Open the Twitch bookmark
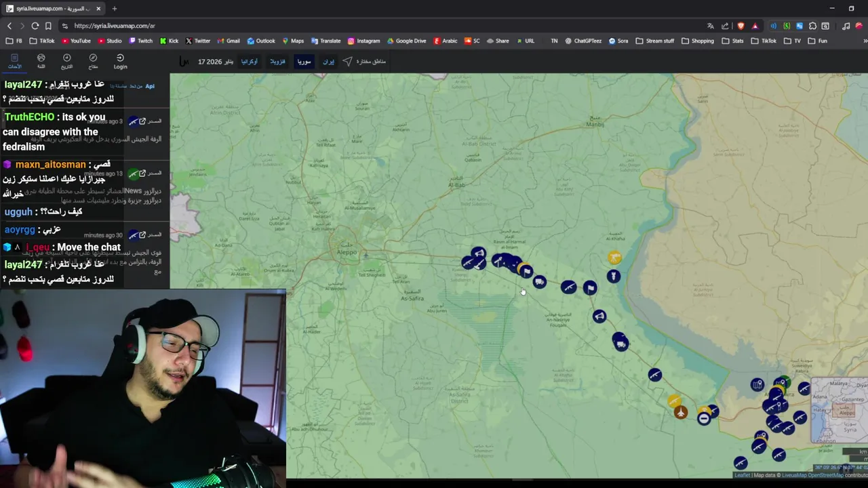Screen dimensions: 868x488 [140, 41]
